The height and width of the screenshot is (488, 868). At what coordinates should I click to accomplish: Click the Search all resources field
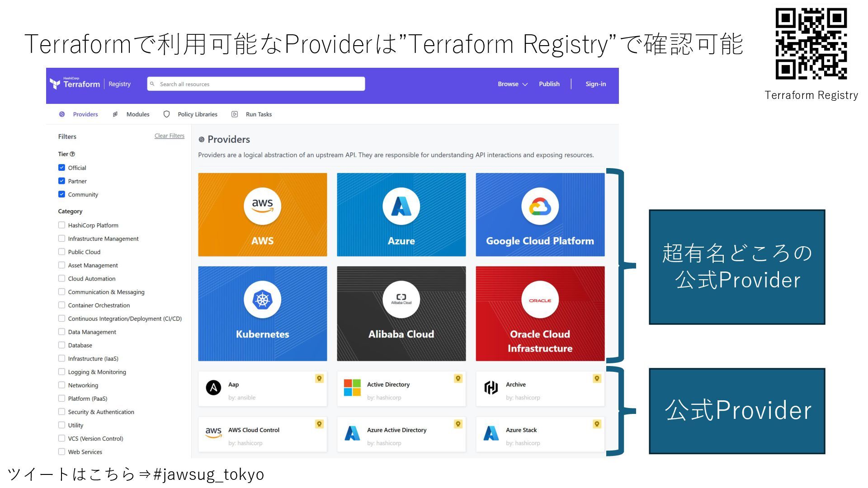pos(256,84)
